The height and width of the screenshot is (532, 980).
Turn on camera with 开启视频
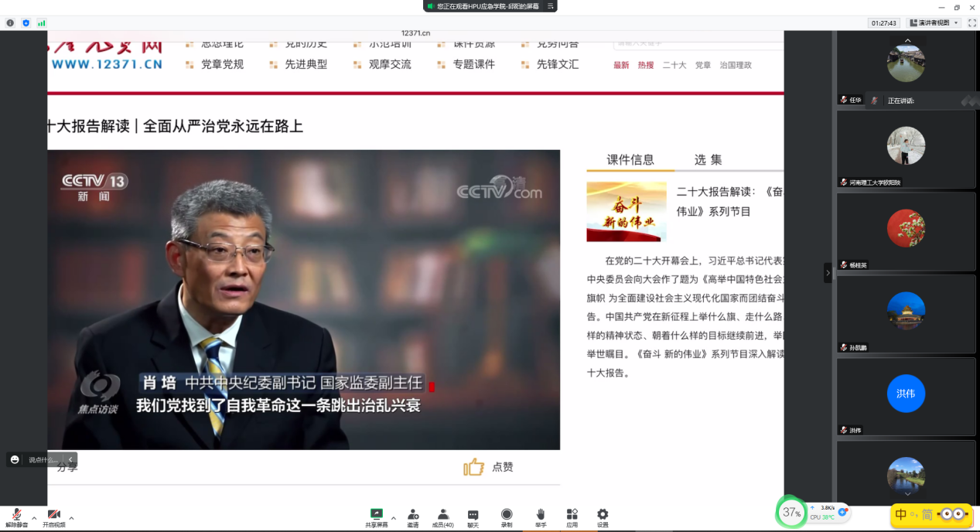[53, 516]
